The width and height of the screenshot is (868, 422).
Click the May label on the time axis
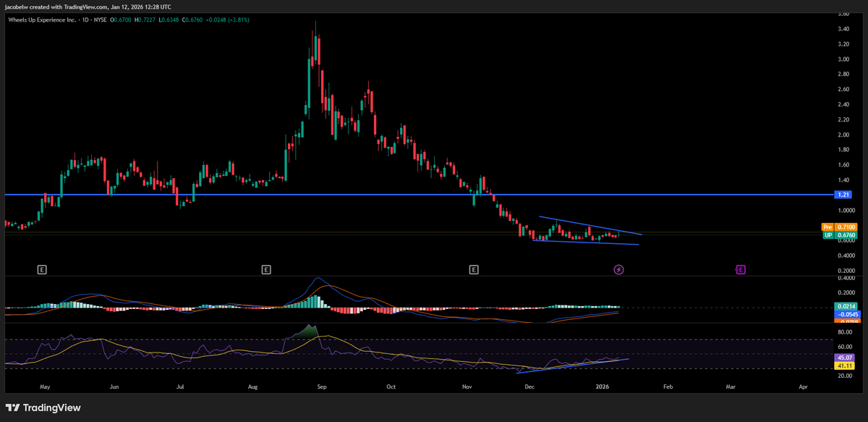point(45,387)
